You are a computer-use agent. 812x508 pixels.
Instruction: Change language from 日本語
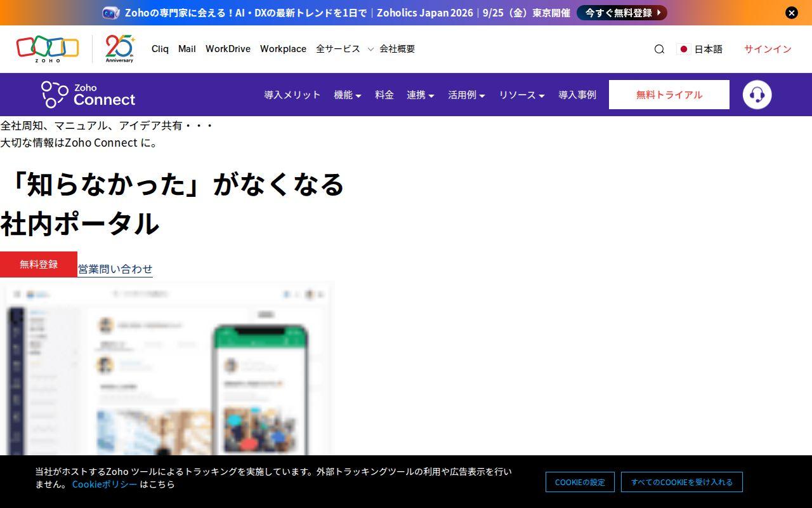point(708,49)
